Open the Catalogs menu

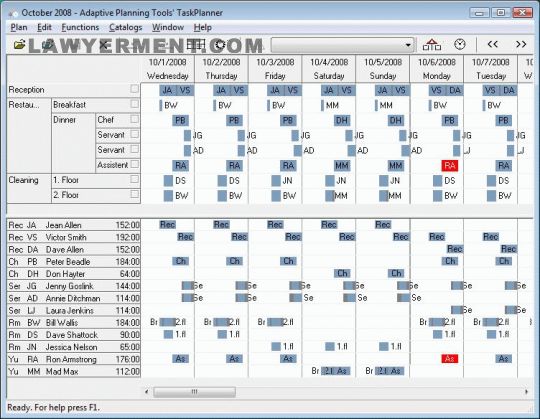point(126,27)
